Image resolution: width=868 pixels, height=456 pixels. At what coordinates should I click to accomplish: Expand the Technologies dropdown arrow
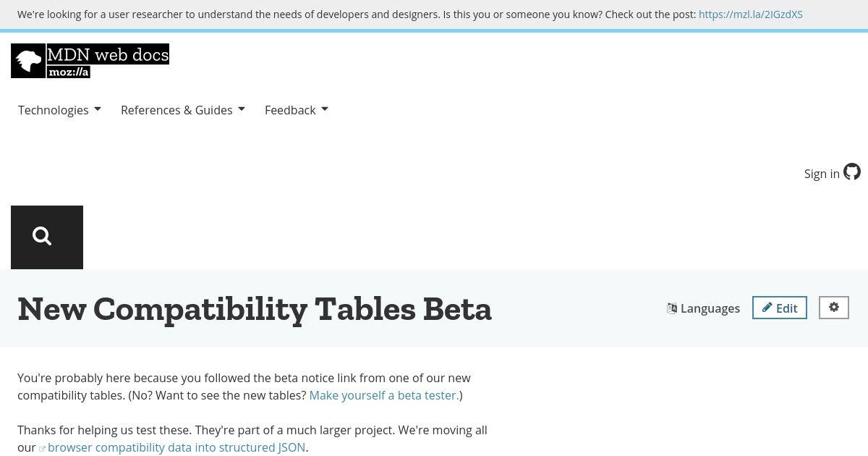coord(97,109)
